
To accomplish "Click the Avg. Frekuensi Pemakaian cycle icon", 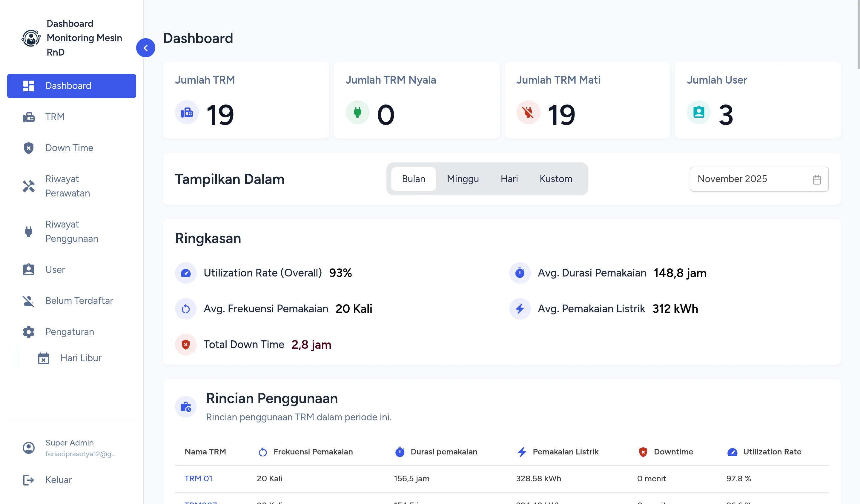I will click(x=186, y=309).
